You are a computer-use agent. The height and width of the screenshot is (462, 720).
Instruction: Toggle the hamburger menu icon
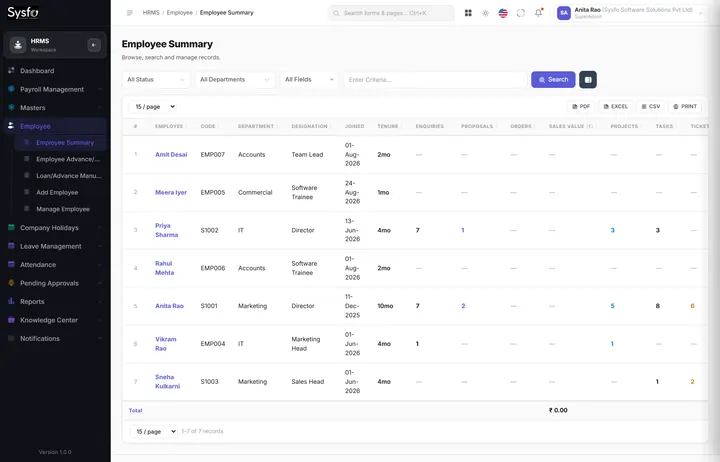[x=129, y=13]
